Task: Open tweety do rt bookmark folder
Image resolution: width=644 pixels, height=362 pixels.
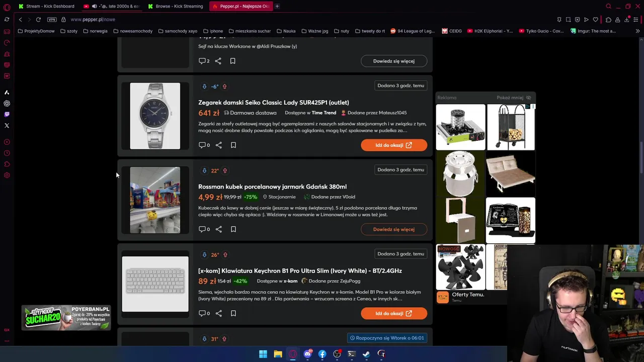Action: coord(370,31)
